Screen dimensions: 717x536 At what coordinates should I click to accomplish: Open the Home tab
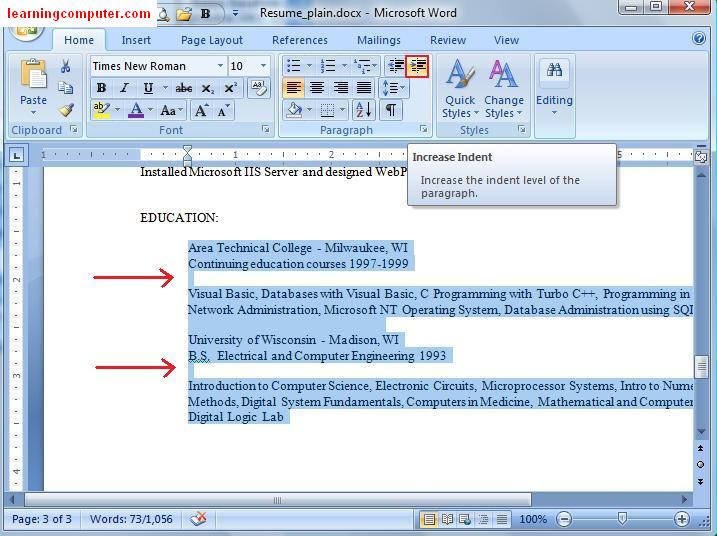pos(79,40)
